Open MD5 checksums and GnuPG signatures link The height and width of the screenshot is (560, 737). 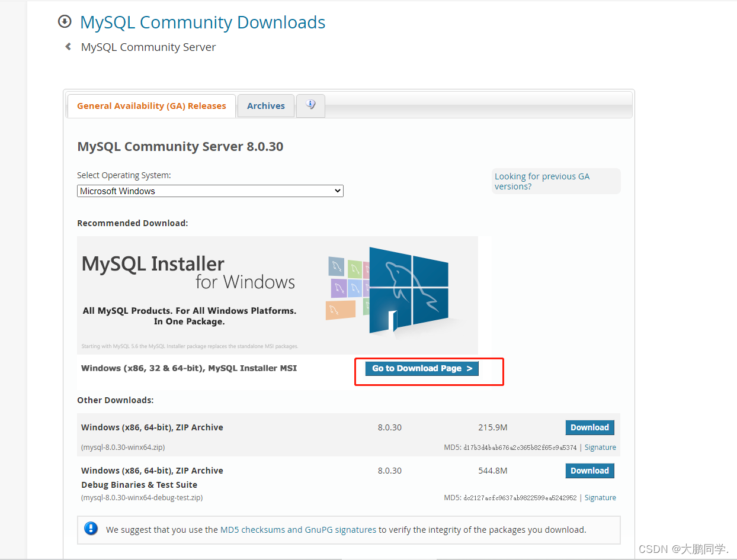pos(298,530)
